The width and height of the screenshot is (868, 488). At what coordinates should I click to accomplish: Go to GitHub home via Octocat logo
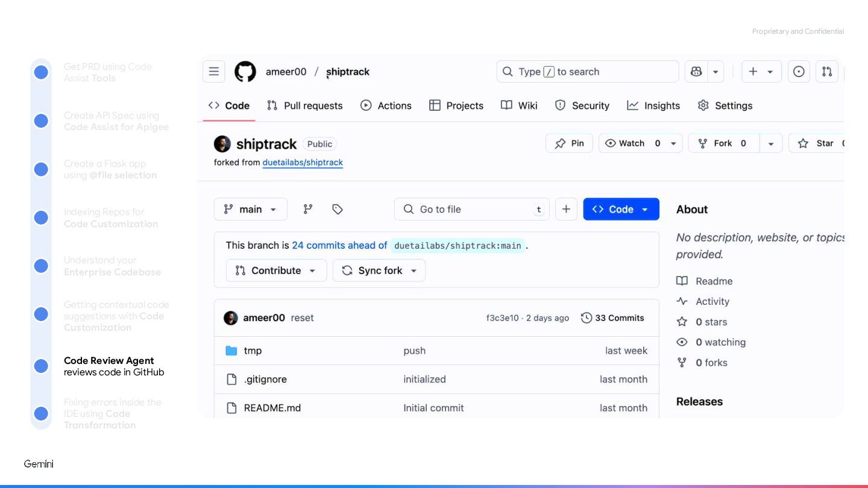[245, 72]
